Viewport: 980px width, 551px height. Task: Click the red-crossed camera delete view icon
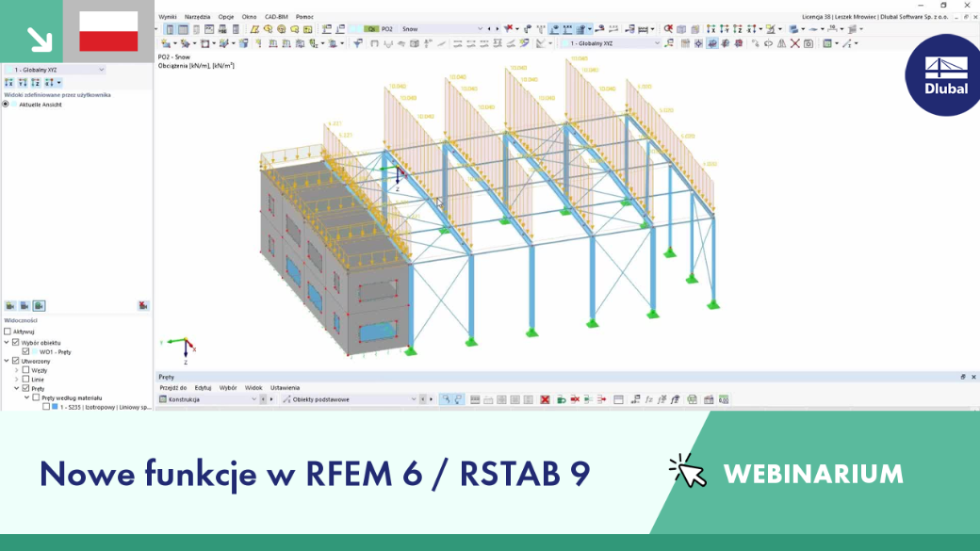(x=143, y=306)
